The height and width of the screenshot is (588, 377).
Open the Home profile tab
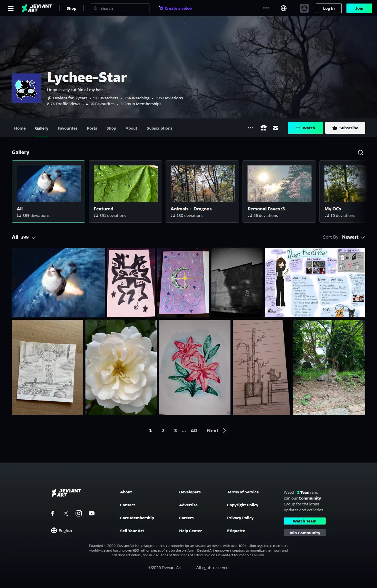[x=20, y=128]
